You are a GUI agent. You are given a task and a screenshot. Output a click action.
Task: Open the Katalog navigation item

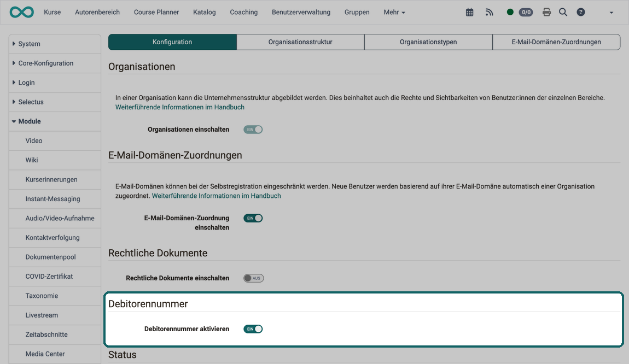204,13
